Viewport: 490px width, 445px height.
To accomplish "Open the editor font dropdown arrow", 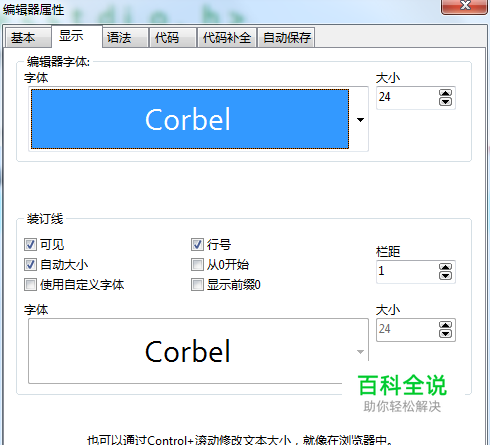I will (x=360, y=120).
